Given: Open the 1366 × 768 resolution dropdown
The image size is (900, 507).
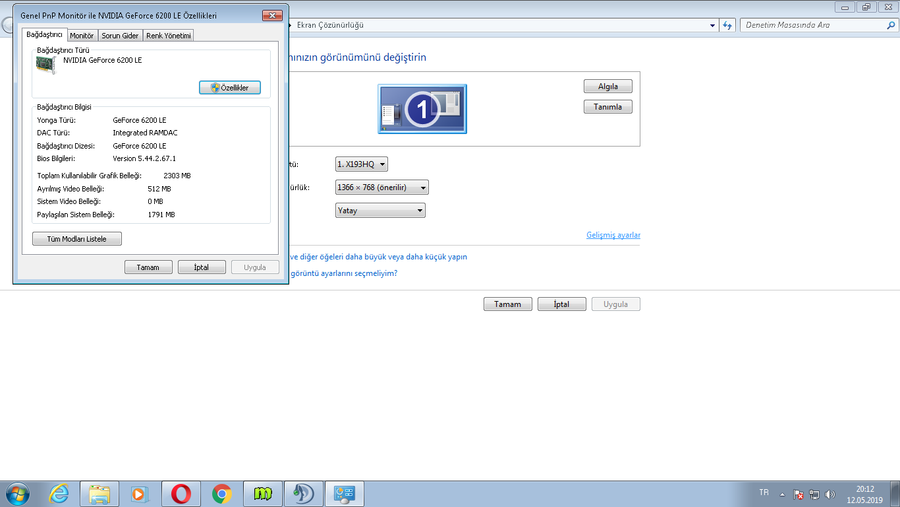Looking at the screenshot, I should coord(382,187).
